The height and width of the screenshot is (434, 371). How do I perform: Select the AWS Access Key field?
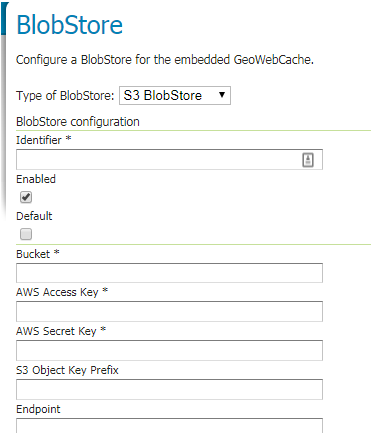169,311
